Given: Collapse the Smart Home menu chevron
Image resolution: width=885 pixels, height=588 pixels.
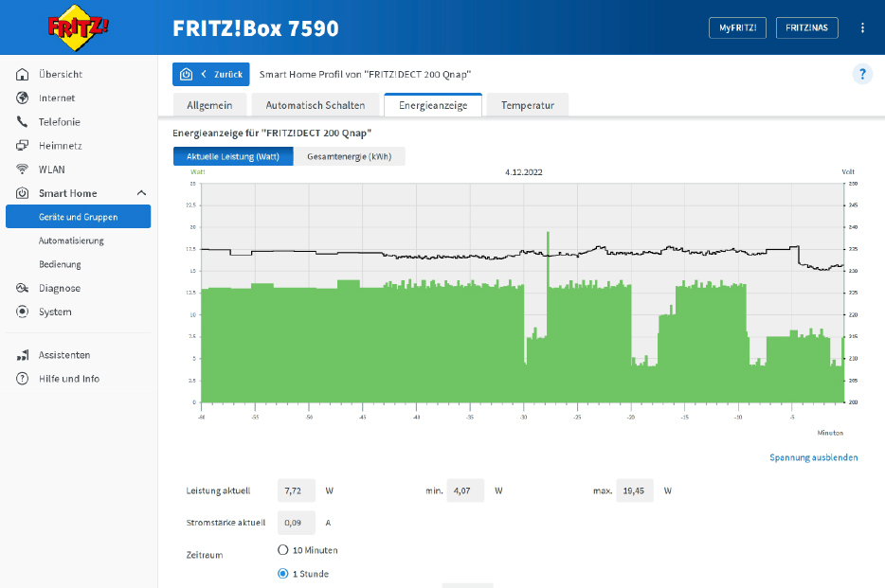Looking at the screenshot, I should 141,193.
